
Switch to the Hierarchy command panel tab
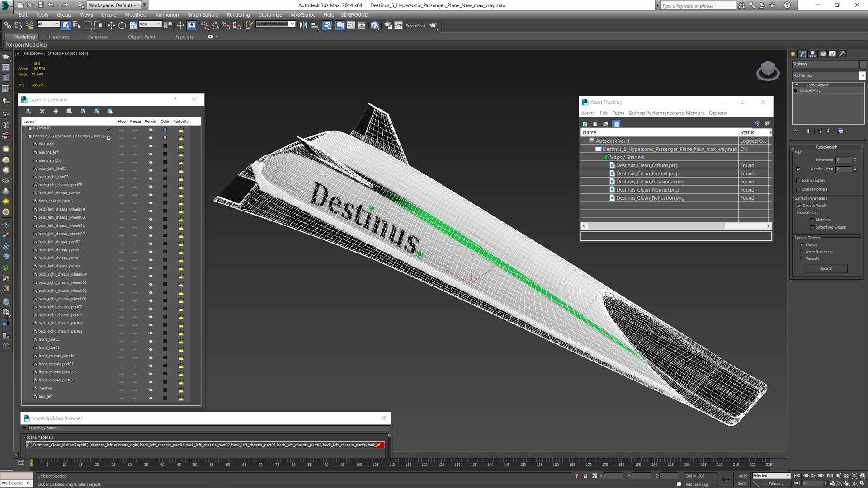pos(812,54)
